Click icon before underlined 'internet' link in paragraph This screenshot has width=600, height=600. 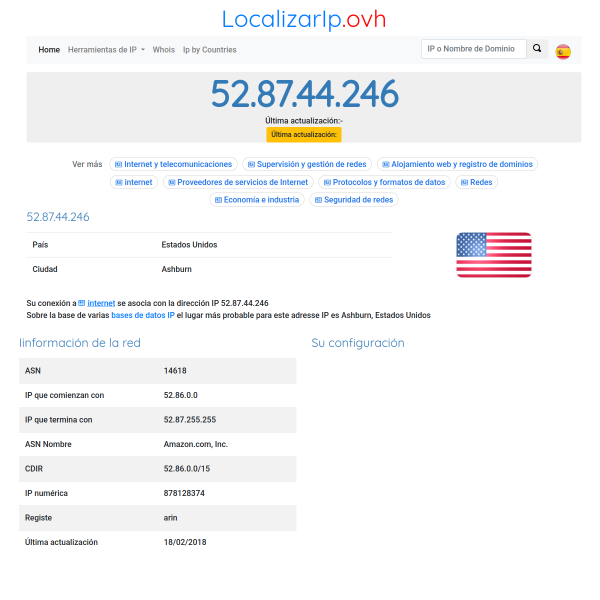(82, 303)
